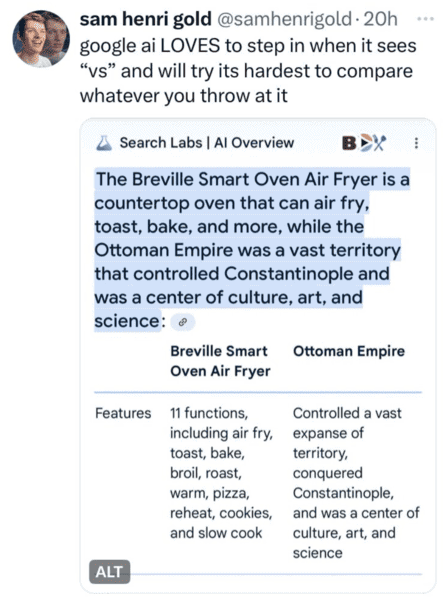Show the ALT image description badge
448x600 pixels.
coord(109,572)
